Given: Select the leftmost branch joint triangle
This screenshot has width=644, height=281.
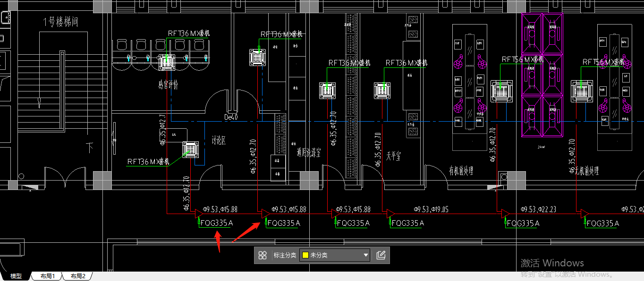Looking at the screenshot, I should point(198,214).
